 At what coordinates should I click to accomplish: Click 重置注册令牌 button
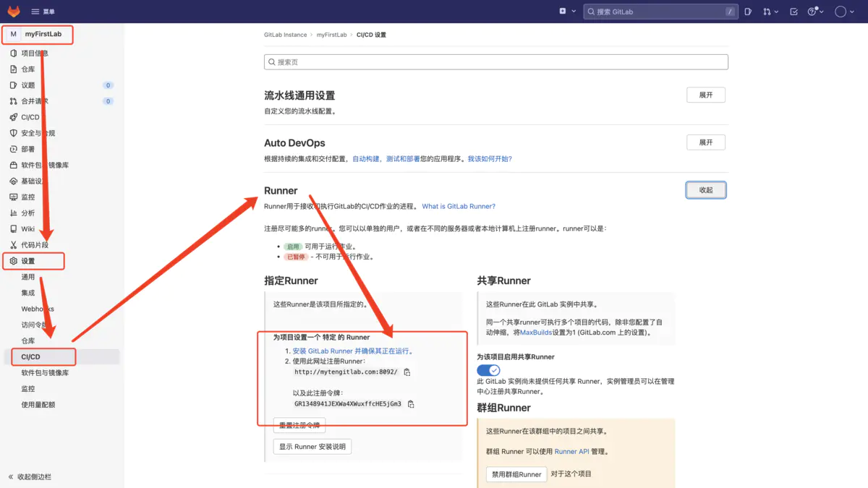click(299, 425)
